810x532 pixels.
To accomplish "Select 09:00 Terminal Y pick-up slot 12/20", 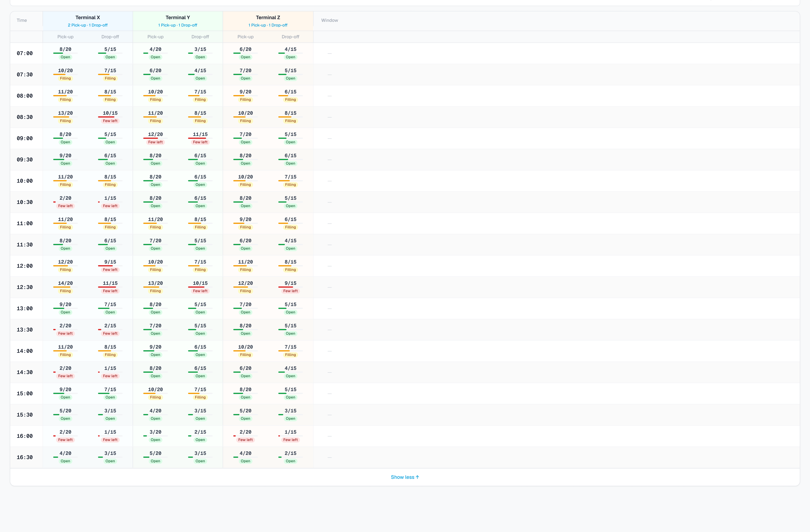I will (x=156, y=138).
